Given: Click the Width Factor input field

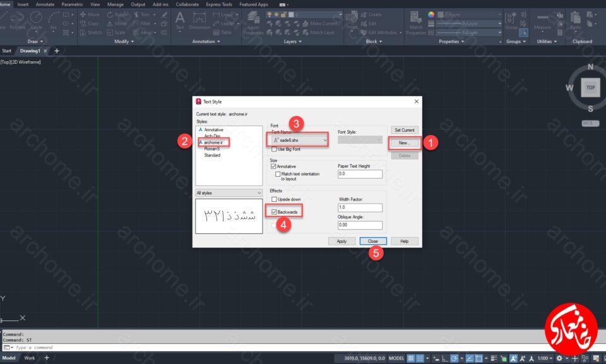Looking at the screenshot, I should (x=360, y=208).
